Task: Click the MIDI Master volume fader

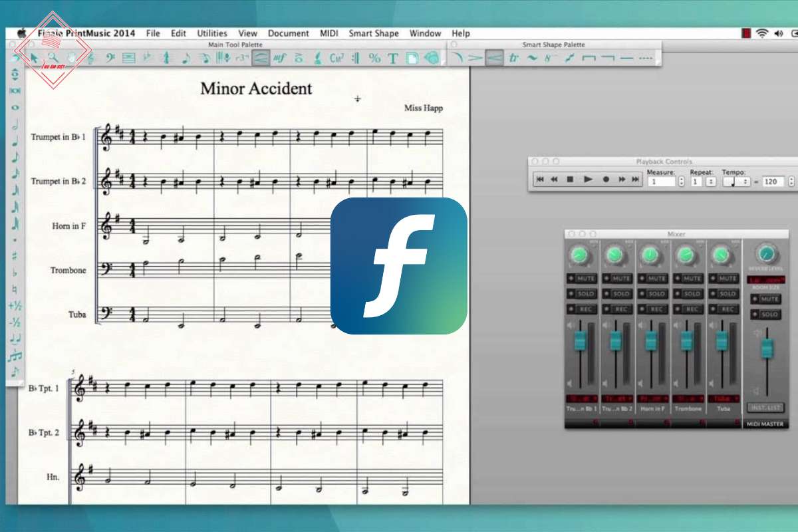Action: 767,348
